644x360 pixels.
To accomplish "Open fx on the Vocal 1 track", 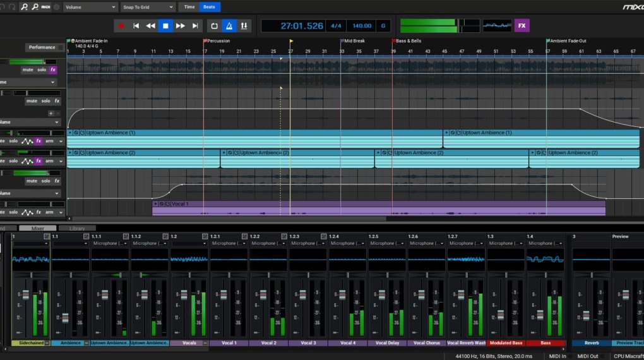I will pos(39,212).
